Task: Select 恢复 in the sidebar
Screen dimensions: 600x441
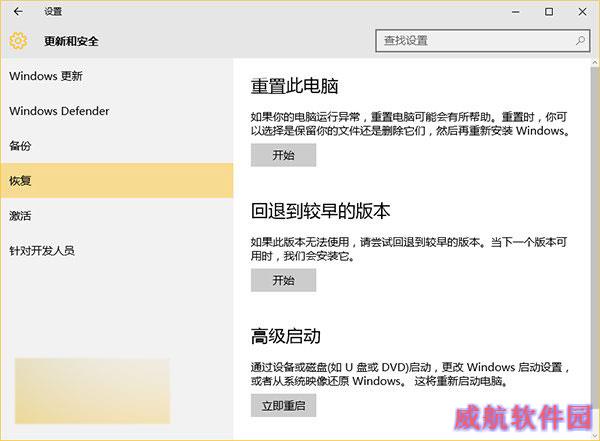Action: tap(117, 181)
